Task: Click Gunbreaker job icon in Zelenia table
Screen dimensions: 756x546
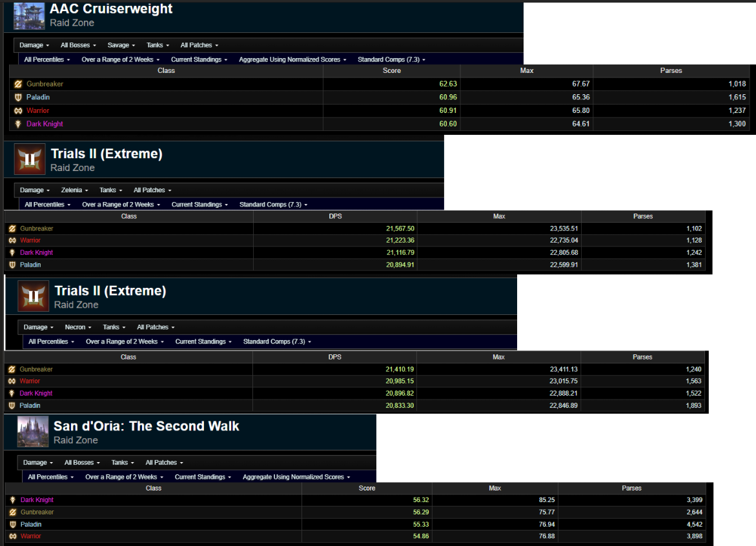Action: [x=12, y=228]
